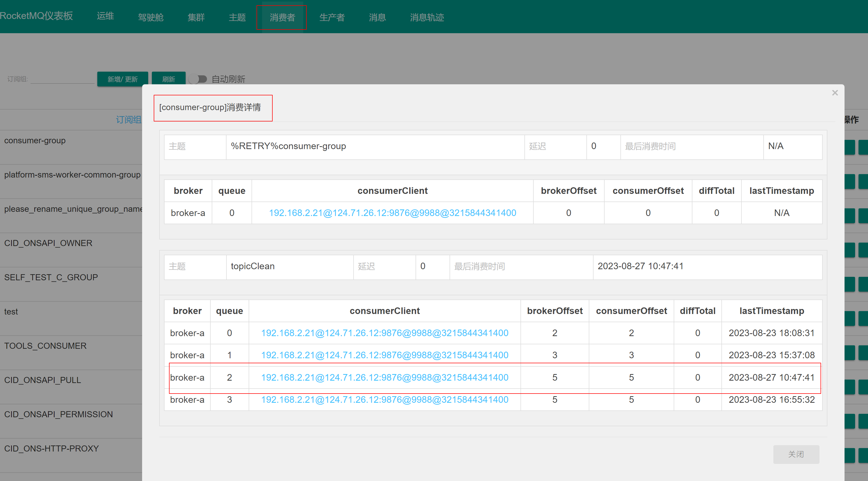Focus the 订阅组 search input field
Screen dimensions: 868x481
pyautogui.click(x=63, y=79)
